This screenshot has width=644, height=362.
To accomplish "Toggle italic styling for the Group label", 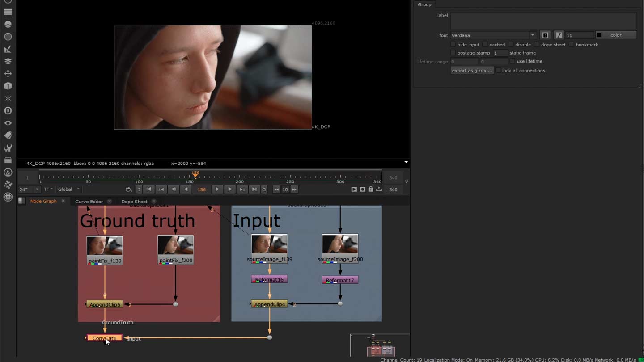I will tap(559, 35).
